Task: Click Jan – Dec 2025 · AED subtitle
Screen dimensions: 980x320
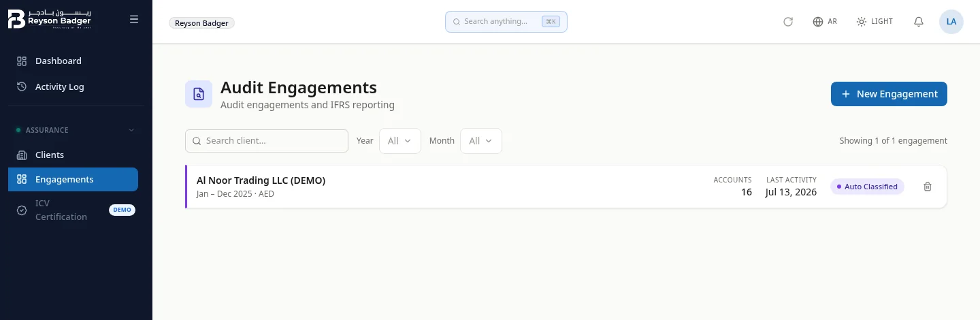Action: click(x=235, y=194)
